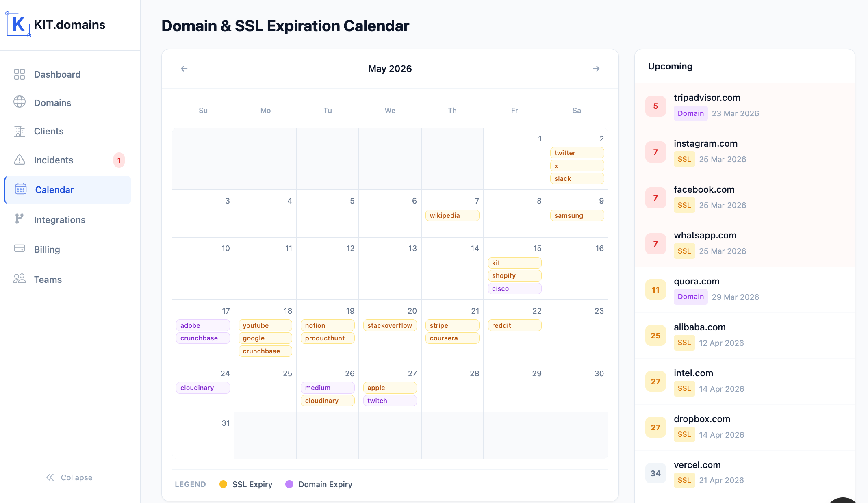Select the Teams people icon

[x=19, y=279]
